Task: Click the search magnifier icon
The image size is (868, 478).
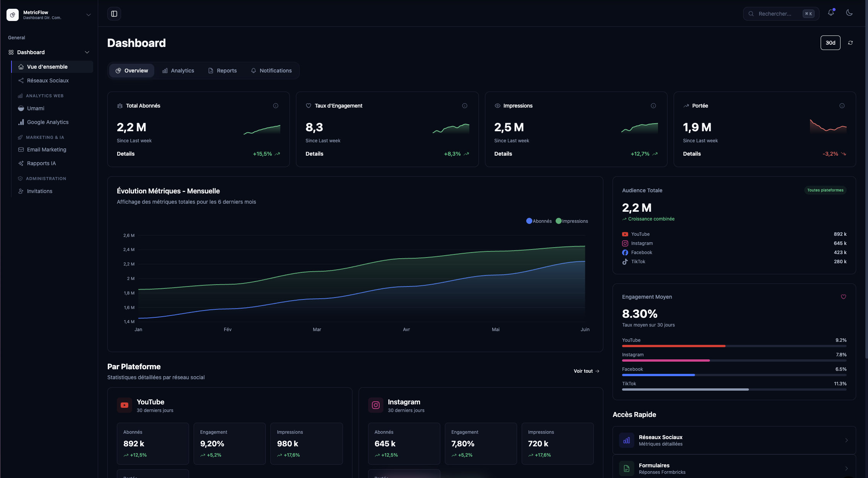Action: pyautogui.click(x=751, y=14)
